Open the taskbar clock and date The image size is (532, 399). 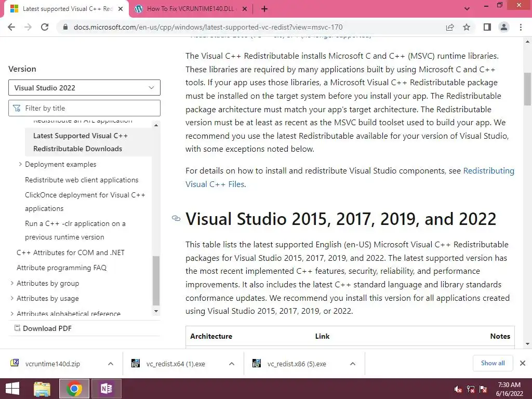pyautogui.click(x=509, y=389)
